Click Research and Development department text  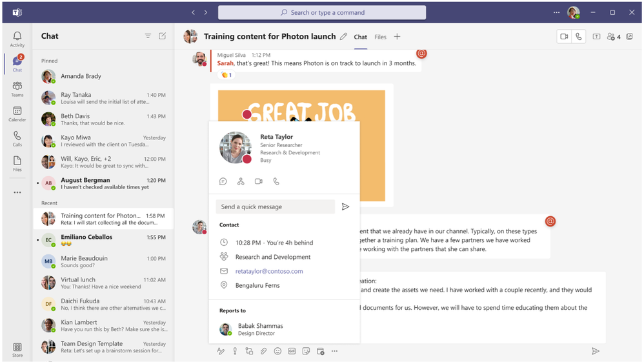273,257
